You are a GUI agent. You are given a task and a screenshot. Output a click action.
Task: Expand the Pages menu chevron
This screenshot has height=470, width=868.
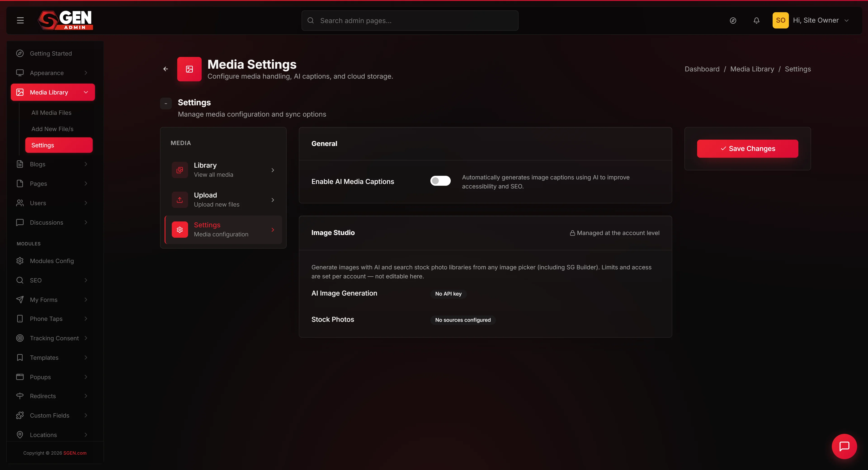coord(86,184)
